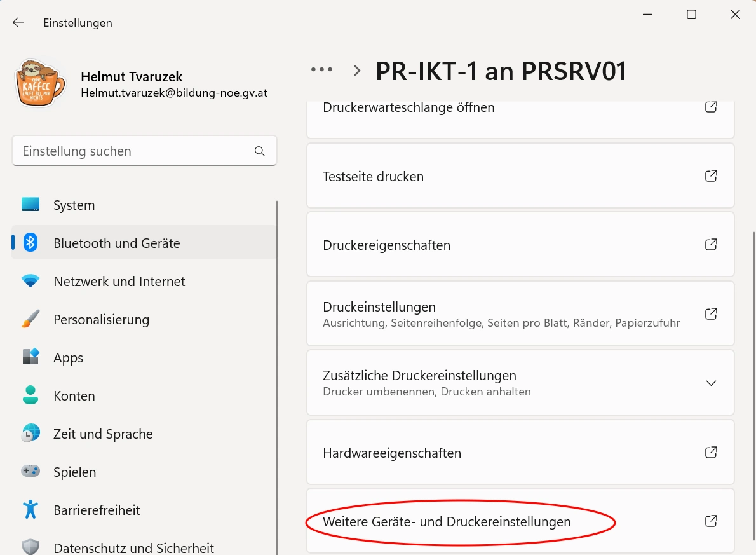
Task: Select Spielen in the sidebar
Action: (x=74, y=472)
